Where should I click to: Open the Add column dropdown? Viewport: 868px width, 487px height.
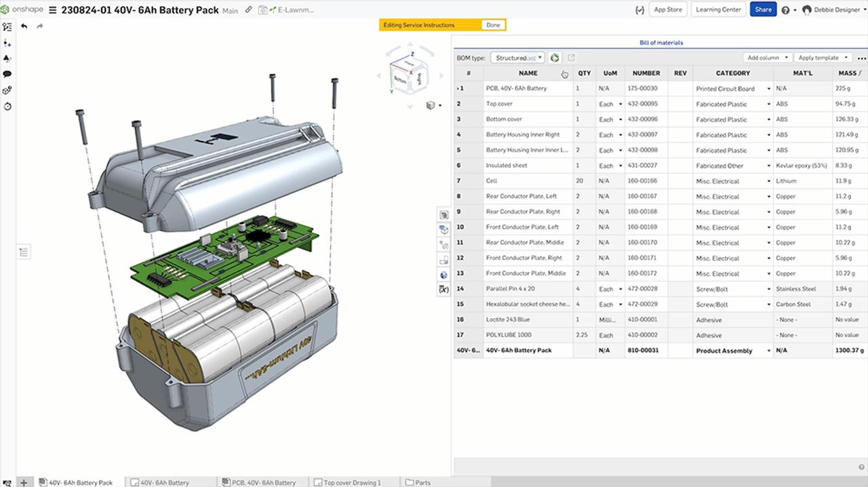(x=766, y=57)
